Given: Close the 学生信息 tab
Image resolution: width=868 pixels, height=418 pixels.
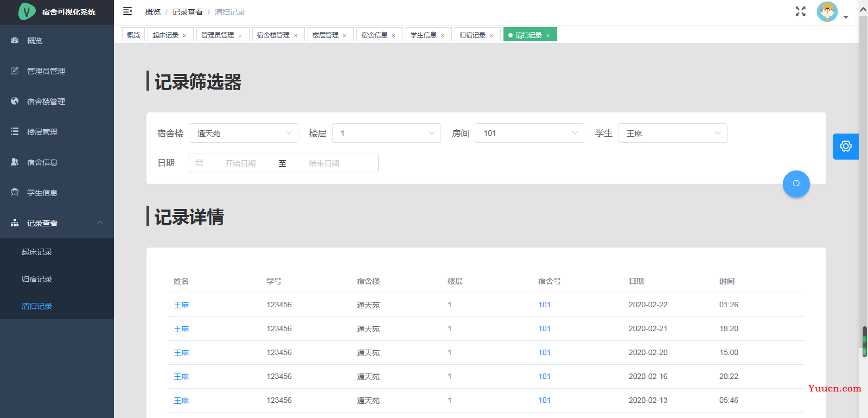Looking at the screenshot, I should pos(443,35).
